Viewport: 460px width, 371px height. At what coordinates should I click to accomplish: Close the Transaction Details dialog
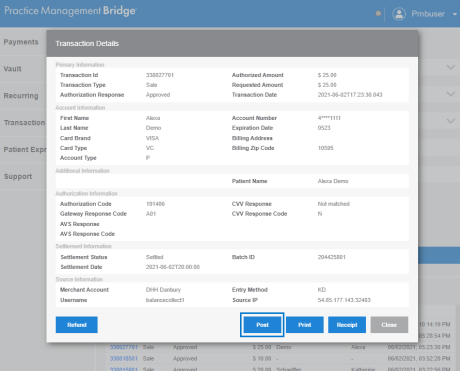pos(389,325)
